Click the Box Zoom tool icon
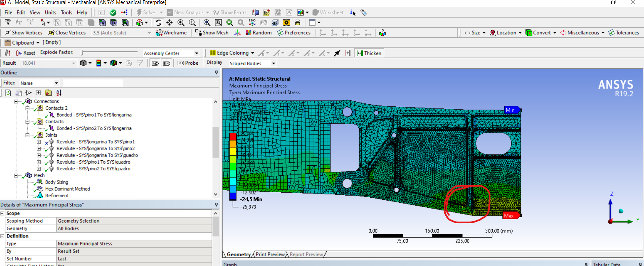The image size is (644, 266). [x=192, y=23]
